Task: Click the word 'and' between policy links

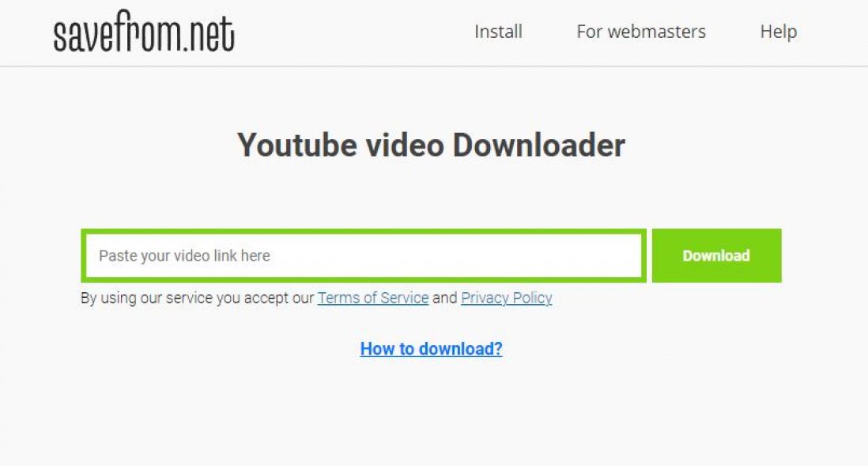Action: click(x=445, y=298)
